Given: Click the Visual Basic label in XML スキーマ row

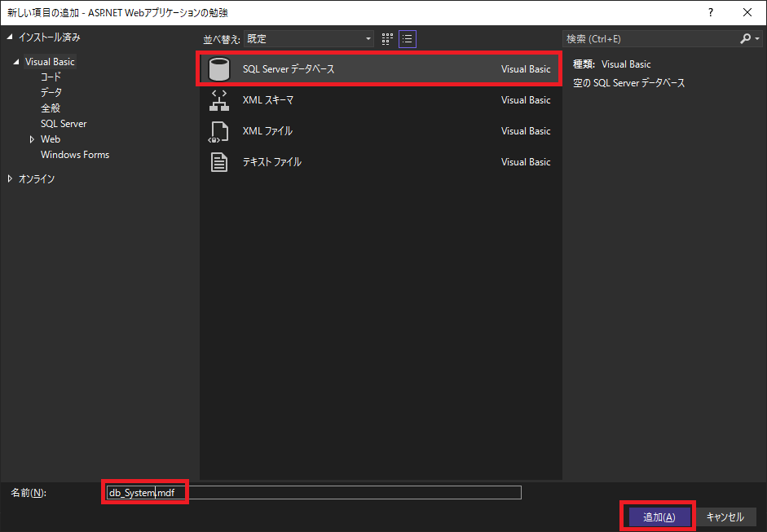Looking at the screenshot, I should (x=526, y=100).
